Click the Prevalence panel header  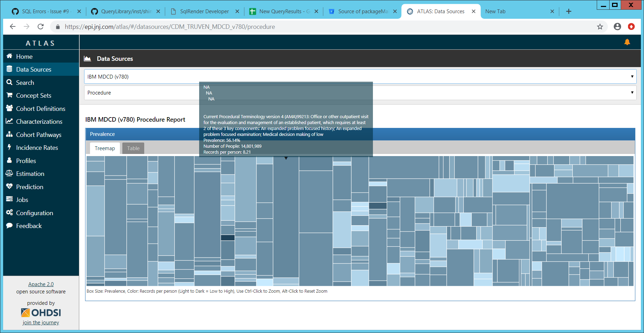tap(360, 134)
